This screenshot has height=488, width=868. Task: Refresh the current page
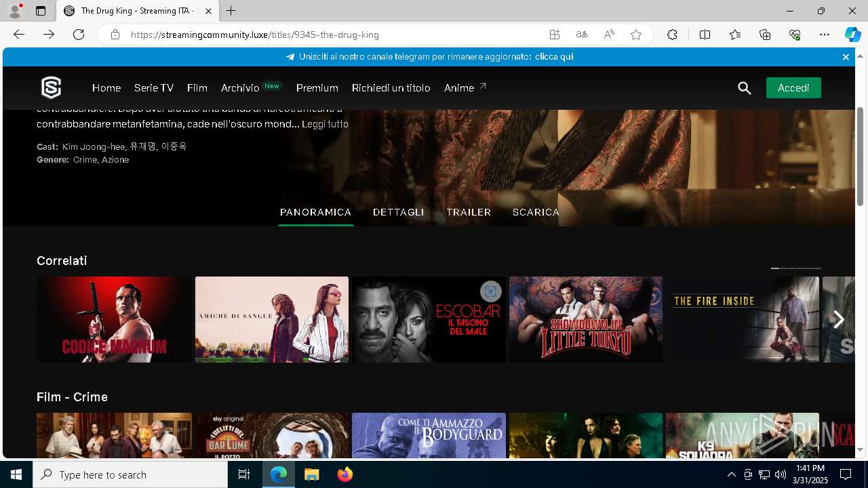click(x=79, y=35)
